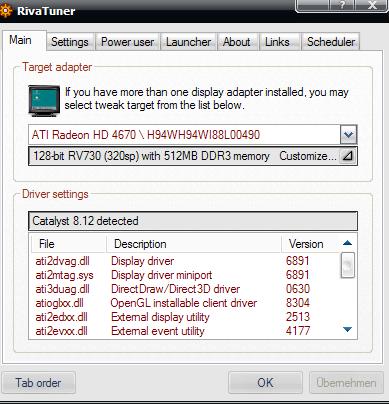Click version value 2513
Screen dimensions: 389x404
tap(298, 317)
